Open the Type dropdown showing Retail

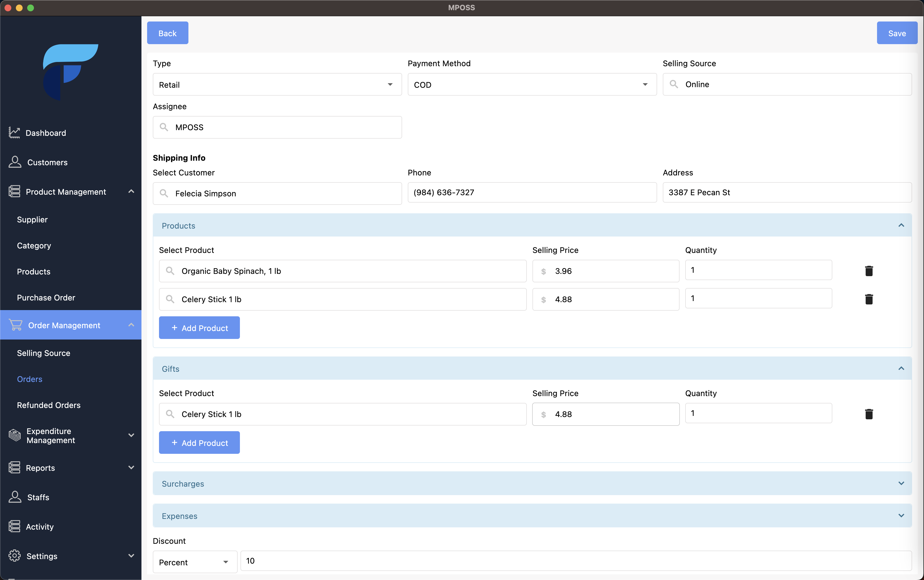277,84
